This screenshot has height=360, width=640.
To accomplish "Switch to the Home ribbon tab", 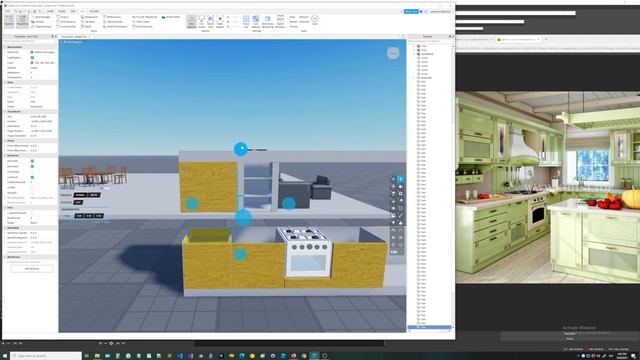I will pos(50,11).
